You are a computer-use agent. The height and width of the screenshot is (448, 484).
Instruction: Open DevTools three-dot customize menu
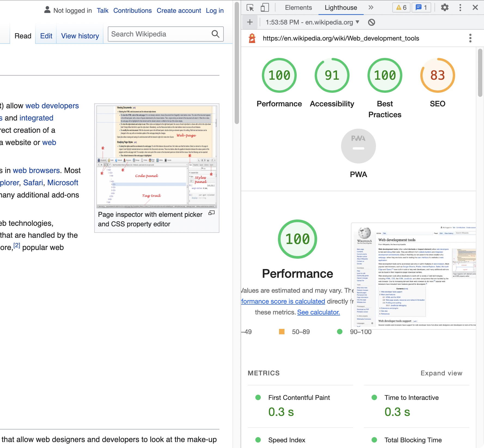click(460, 8)
